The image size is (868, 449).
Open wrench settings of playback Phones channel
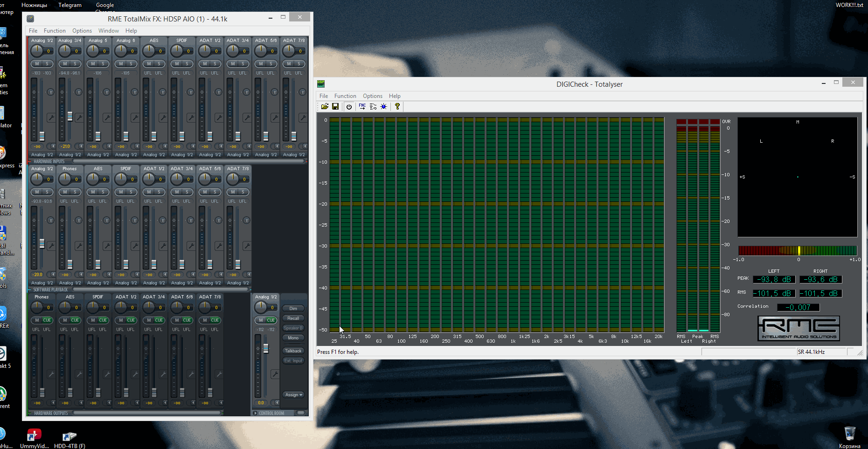tap(79, 246)
